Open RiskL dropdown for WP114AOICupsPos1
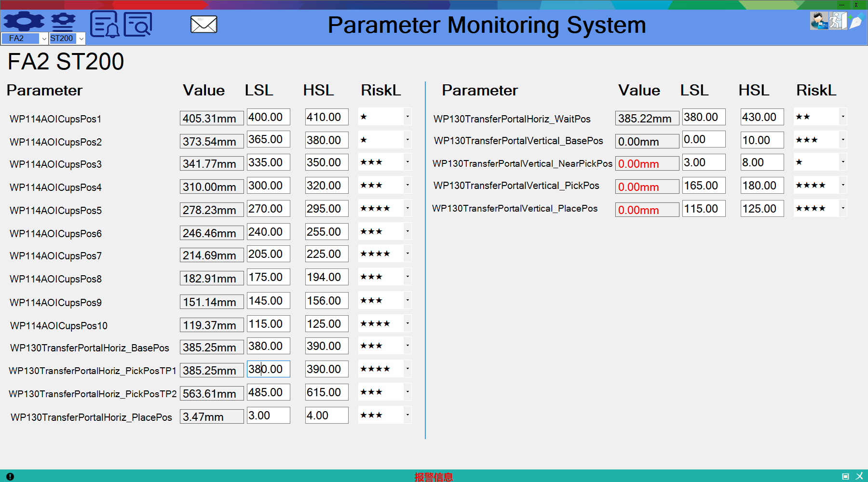Image resolution: width=868 pixels, height=482 pixels. tap(407, 117)
